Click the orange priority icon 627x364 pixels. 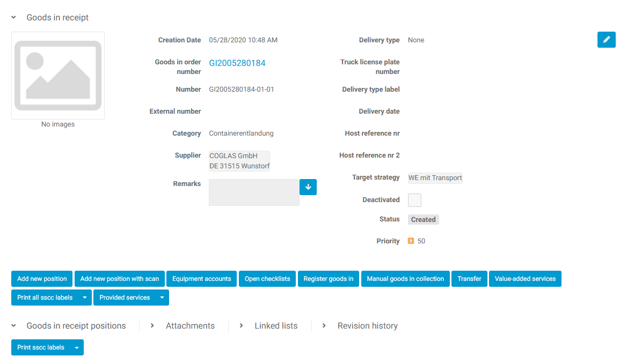coord(411,241)
